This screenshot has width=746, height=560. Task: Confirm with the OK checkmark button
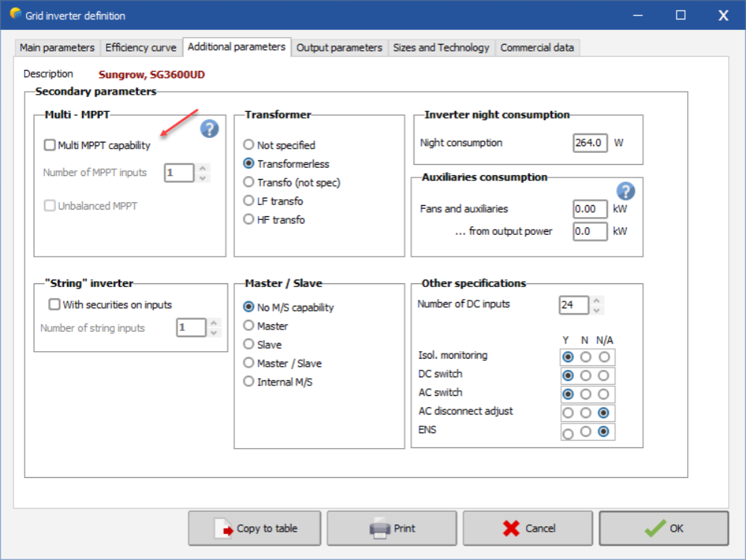(663, 529)
